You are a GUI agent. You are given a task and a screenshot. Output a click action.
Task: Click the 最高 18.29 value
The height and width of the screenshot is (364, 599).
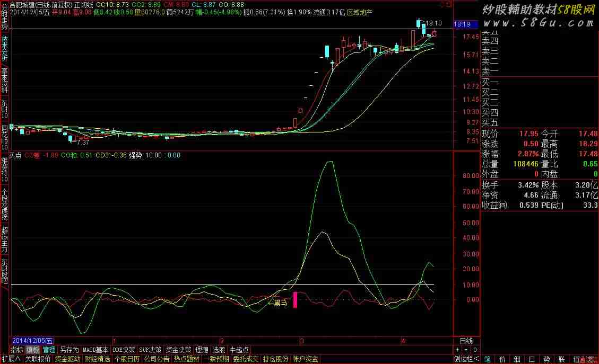click(588, 144)
